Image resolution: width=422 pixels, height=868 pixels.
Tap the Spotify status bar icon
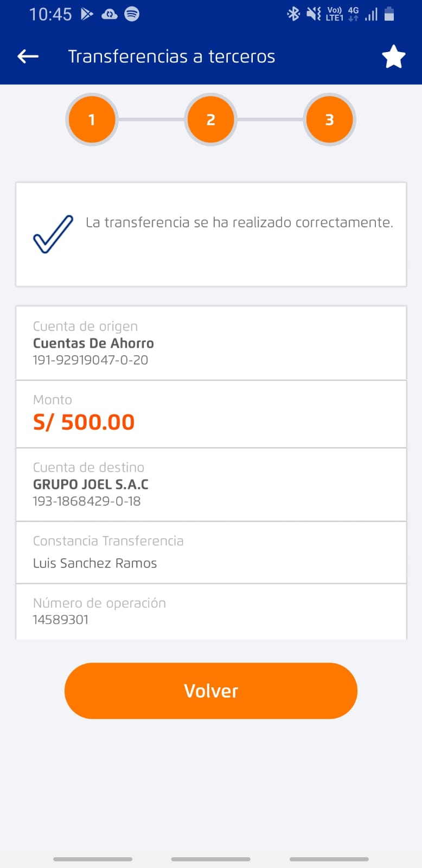tap(132, 14)
